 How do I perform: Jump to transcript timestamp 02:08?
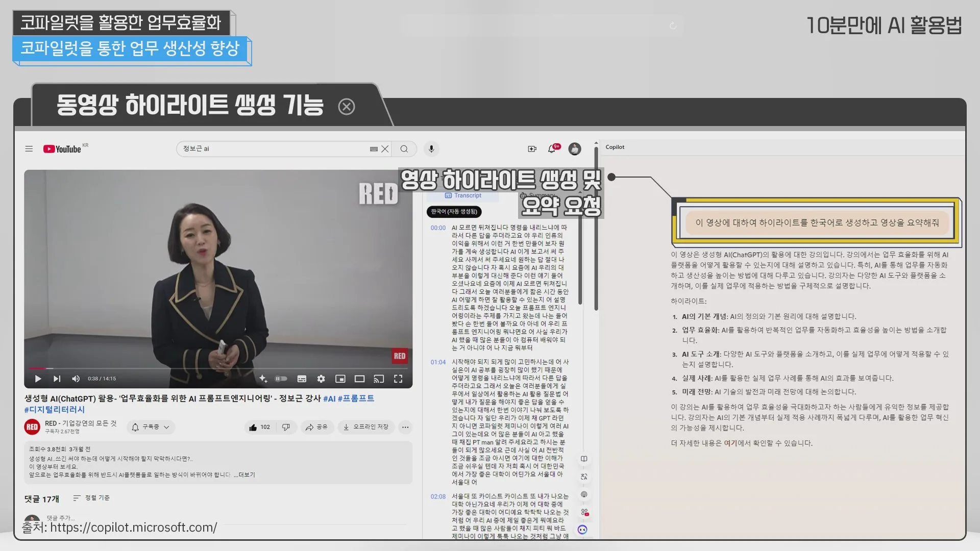coord(438,496)
